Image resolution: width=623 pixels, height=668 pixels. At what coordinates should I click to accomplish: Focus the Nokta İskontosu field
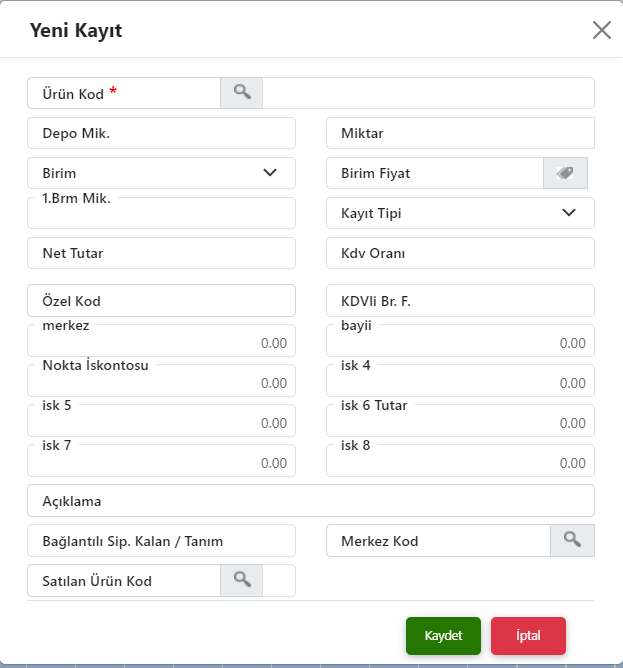162,380
